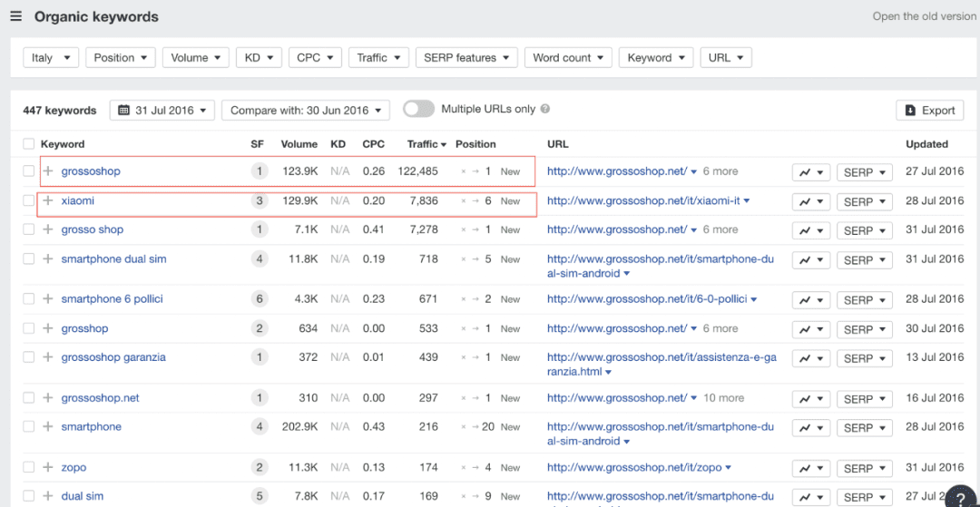980x507 pixels.
Task: Open the Italy country dropdown
Action: [51, 57]
